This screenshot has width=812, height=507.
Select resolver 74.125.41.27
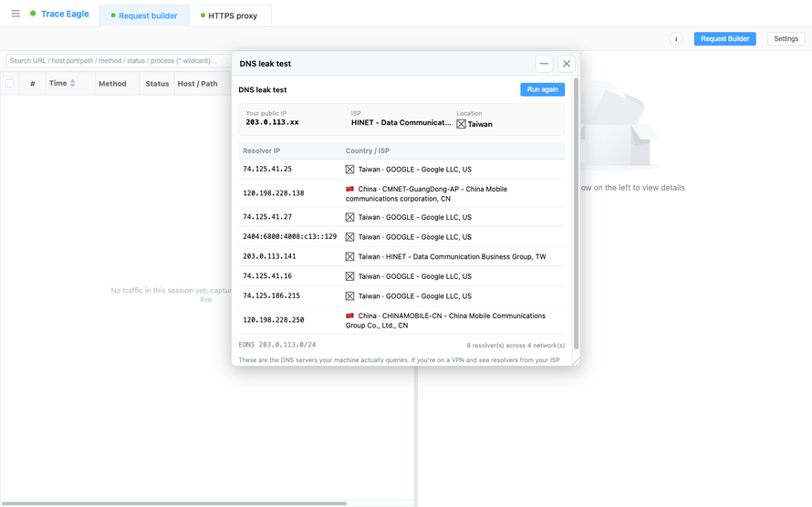pos(267,217)
